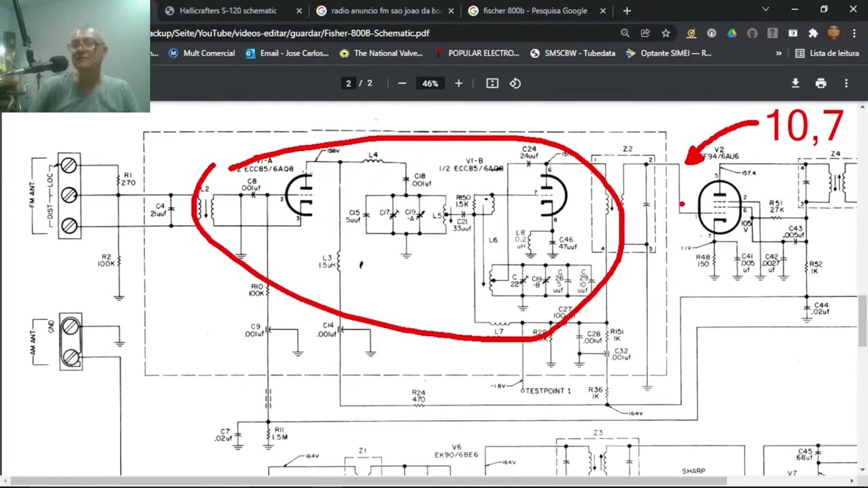Screen dimensions: 868x488
Task: Click the fit to page icon
Action: (492, 83)
